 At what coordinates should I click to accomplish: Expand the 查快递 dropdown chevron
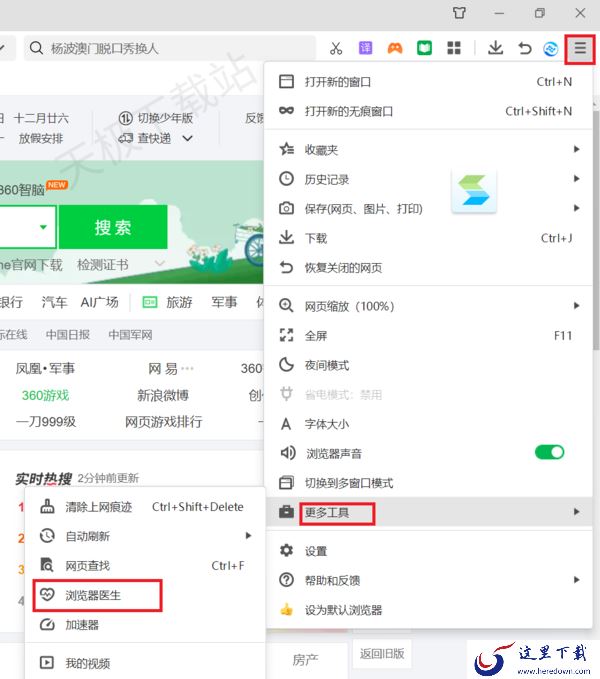[187, 139]
